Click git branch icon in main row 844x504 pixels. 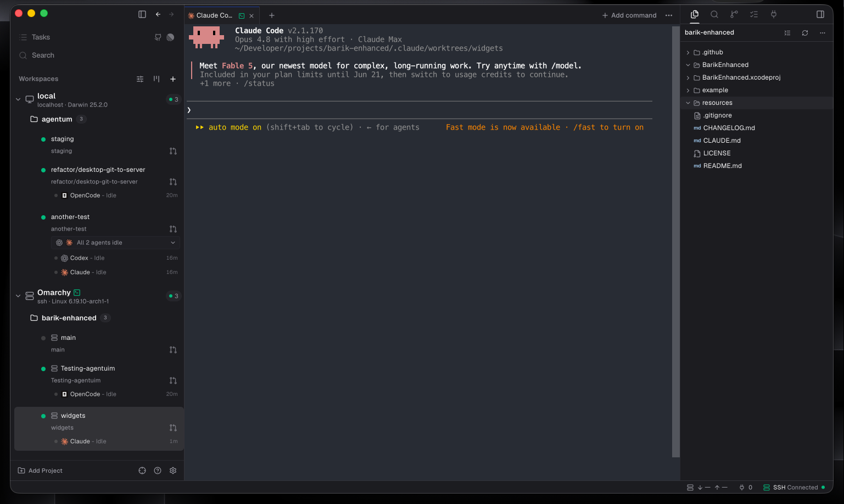pos(173,350)
